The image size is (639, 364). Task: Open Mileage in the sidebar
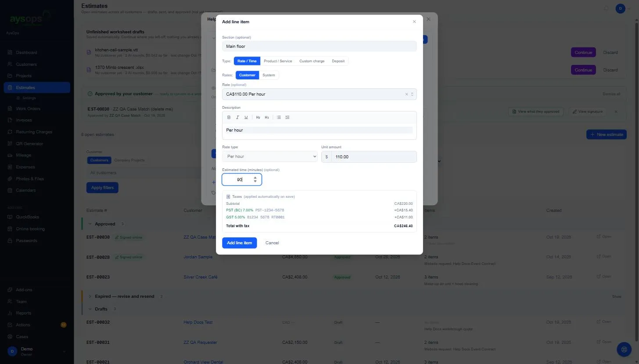pos(37,155)
